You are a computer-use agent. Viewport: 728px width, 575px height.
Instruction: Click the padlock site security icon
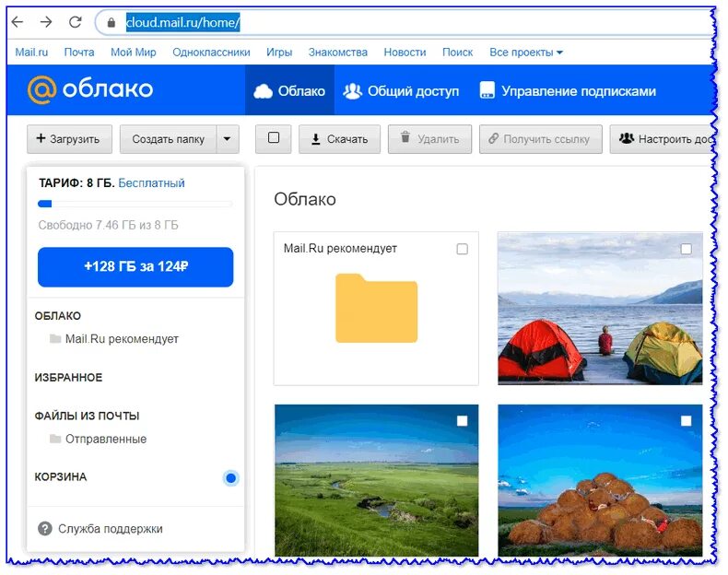(111, 22)
